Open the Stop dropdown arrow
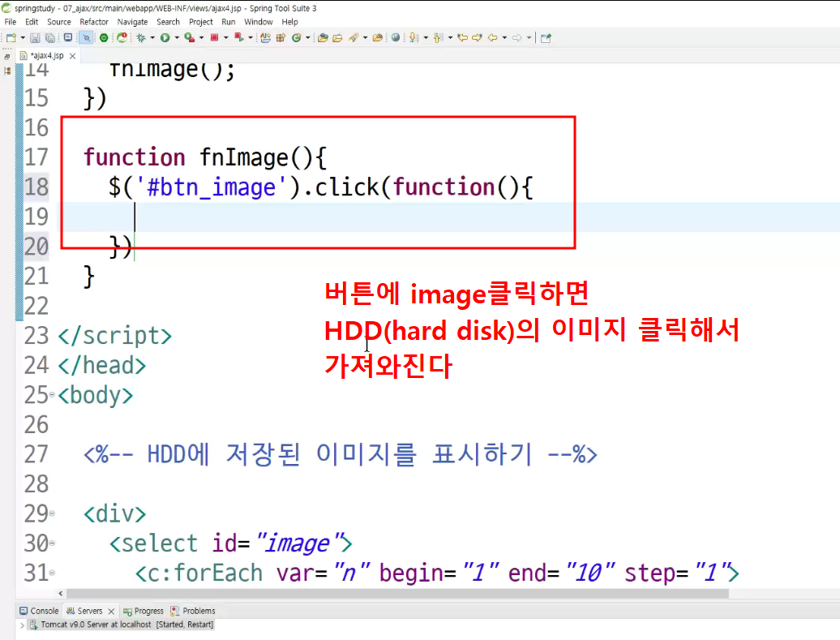 (225, 37)
